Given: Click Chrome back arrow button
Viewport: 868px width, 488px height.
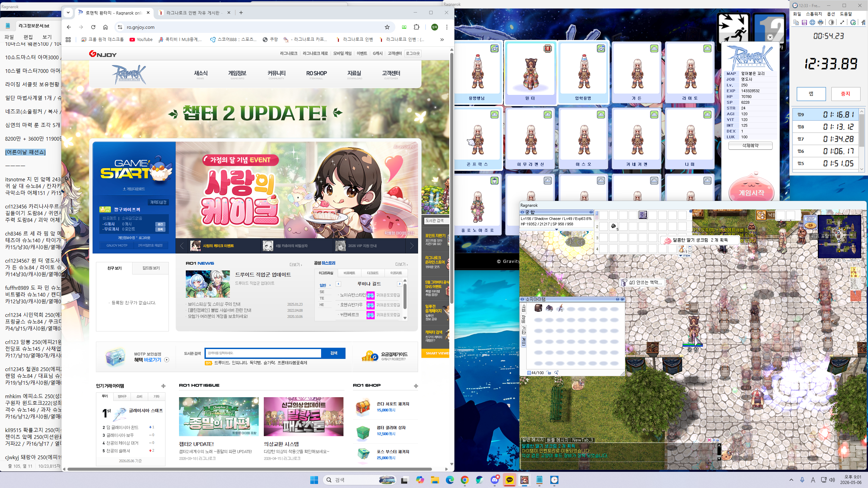Looking at the screenshot, I should tap(69, 27).
